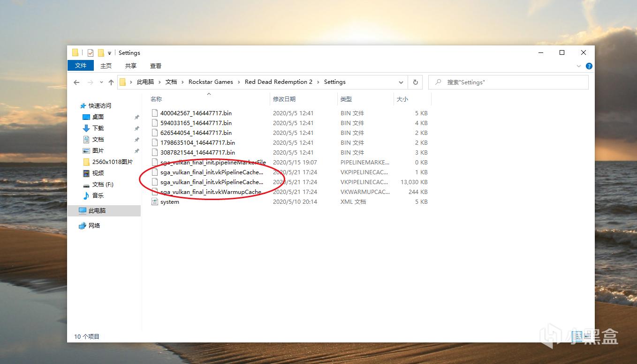637x364 pixels.
Task: Click the 此电脑 computer icon in sidebar
Action: (x=83, y=211)
